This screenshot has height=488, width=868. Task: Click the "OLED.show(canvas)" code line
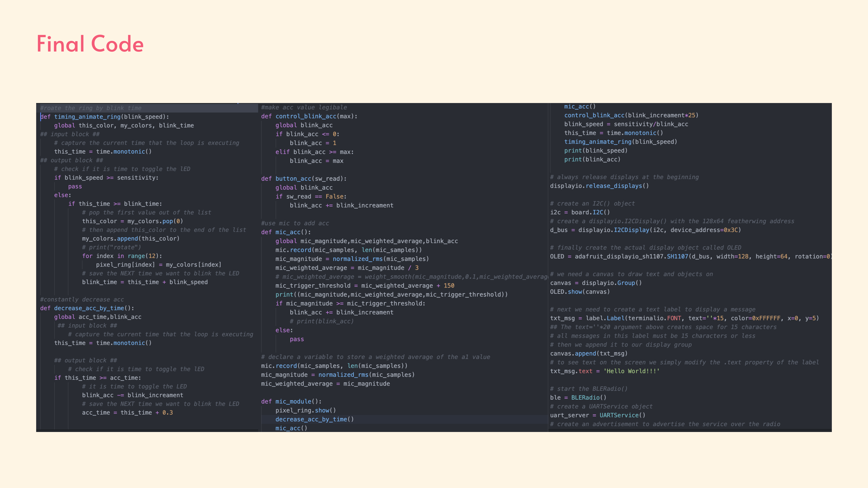coord(580,292)
